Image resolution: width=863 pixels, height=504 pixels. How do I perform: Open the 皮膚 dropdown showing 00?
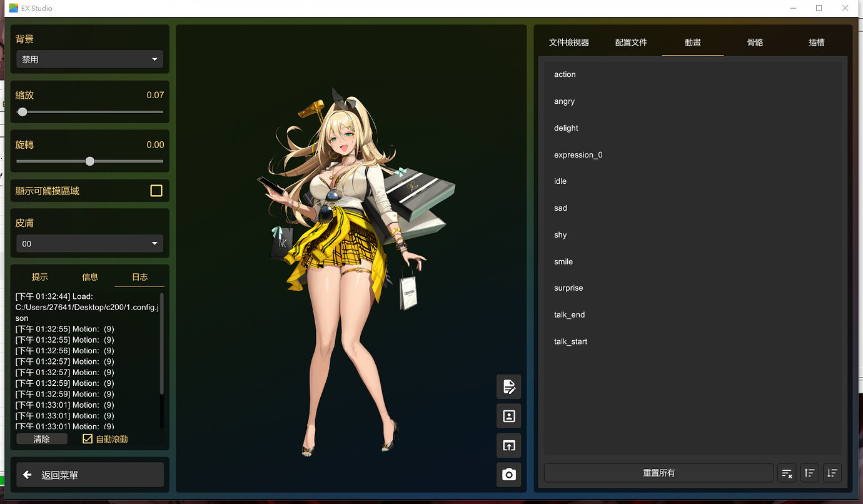pos(89,243)
